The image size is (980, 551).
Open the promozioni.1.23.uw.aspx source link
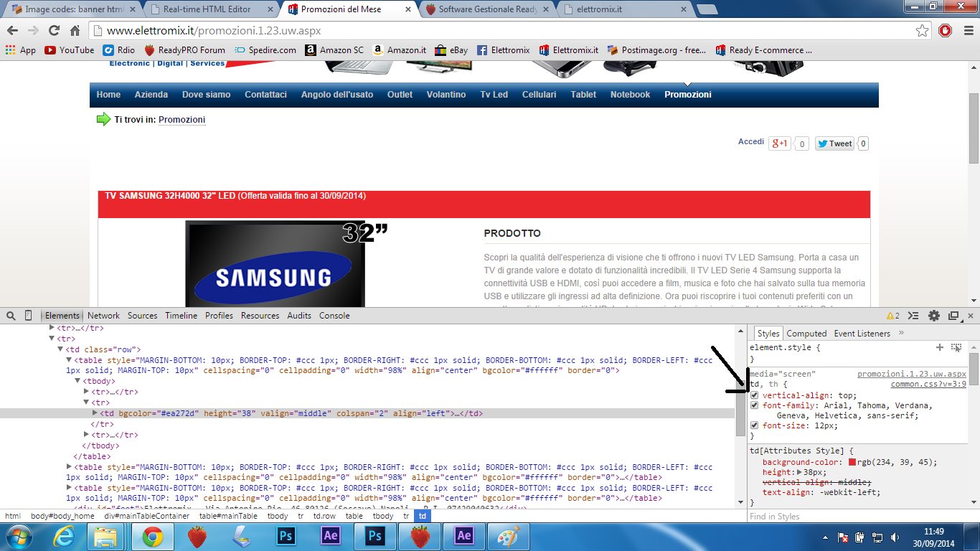pos(912,375)
